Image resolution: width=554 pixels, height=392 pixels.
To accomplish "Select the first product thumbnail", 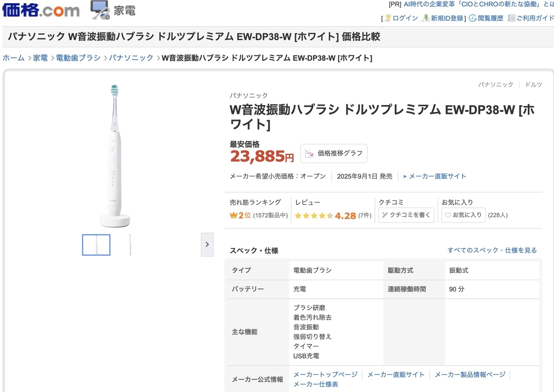I will pyautogui.click(x=96, y=245).
